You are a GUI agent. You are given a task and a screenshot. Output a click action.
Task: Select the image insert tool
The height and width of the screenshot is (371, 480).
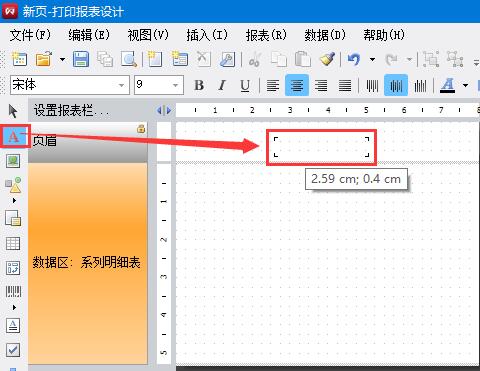(x=13, y=161)
